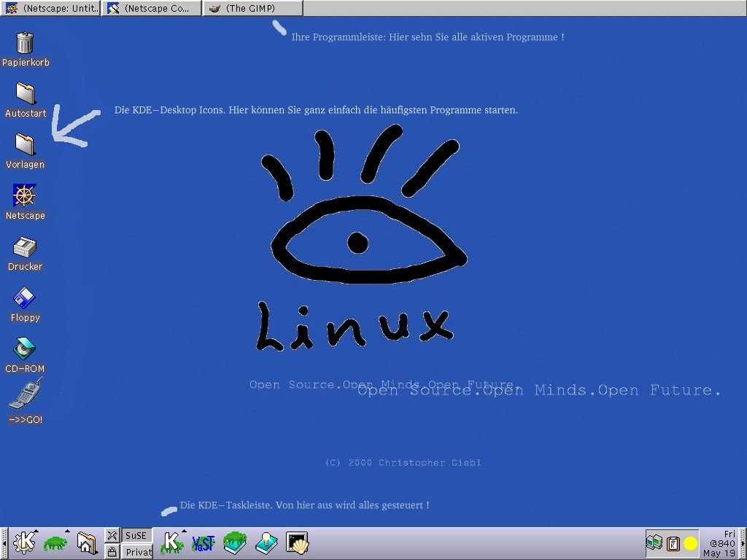Switch to The GIMP taskbar window
747x560 pixels.
point(252,8)
